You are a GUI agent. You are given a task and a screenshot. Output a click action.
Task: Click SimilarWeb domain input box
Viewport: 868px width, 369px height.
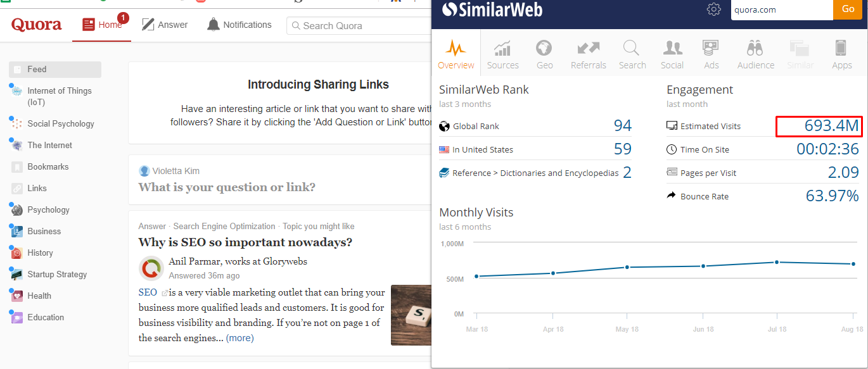782,9
